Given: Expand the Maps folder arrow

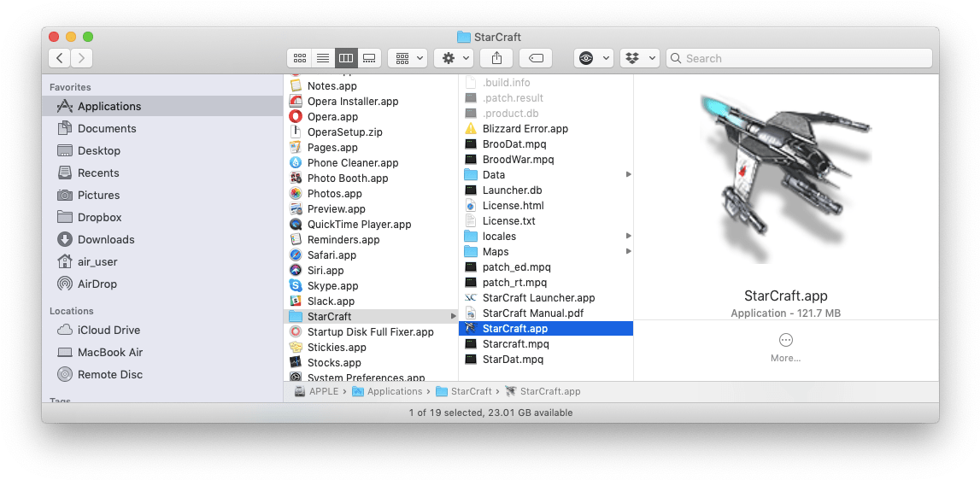Looking at the screenshot, I should [x=628, y=251].
